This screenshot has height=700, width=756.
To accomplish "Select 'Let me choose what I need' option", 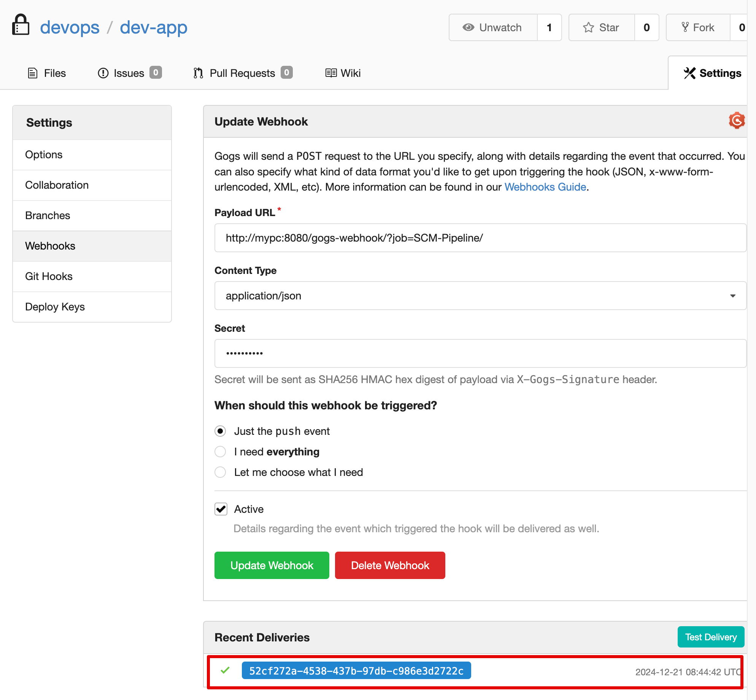I will coord(220,472).
